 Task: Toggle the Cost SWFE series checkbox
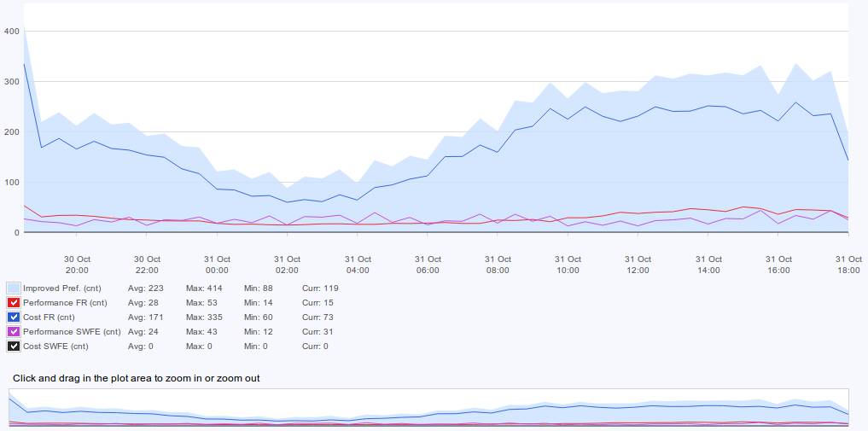(x=14, y=346)
